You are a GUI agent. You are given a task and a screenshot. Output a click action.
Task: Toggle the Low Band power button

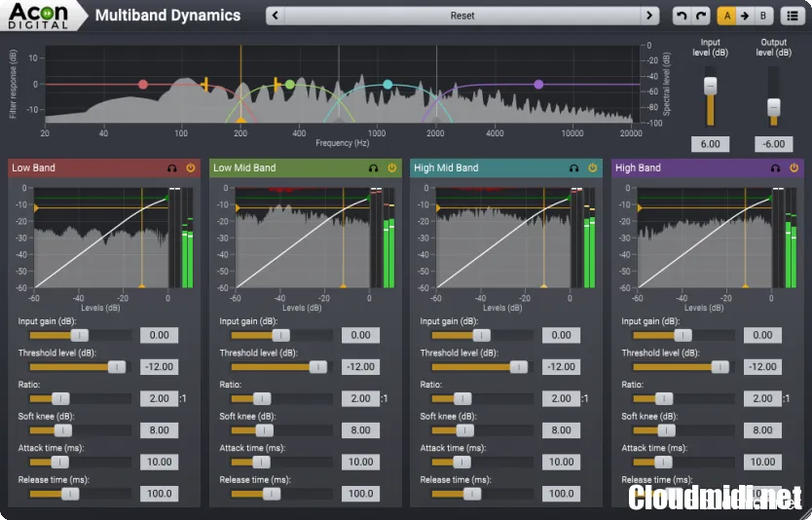coord(191,168)
